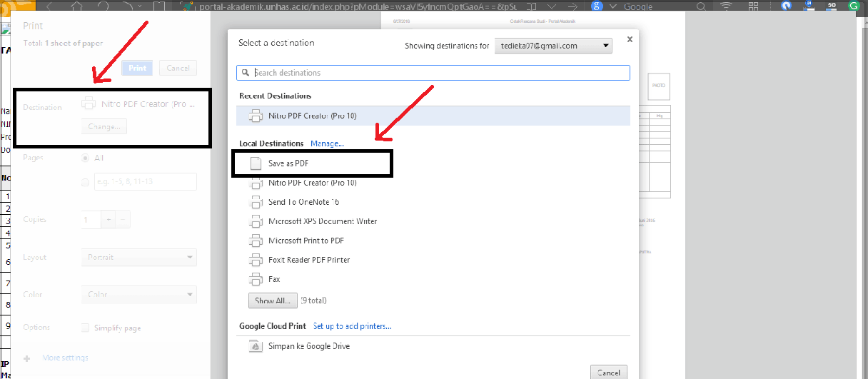Click the Print button

[x=138, y=68]
